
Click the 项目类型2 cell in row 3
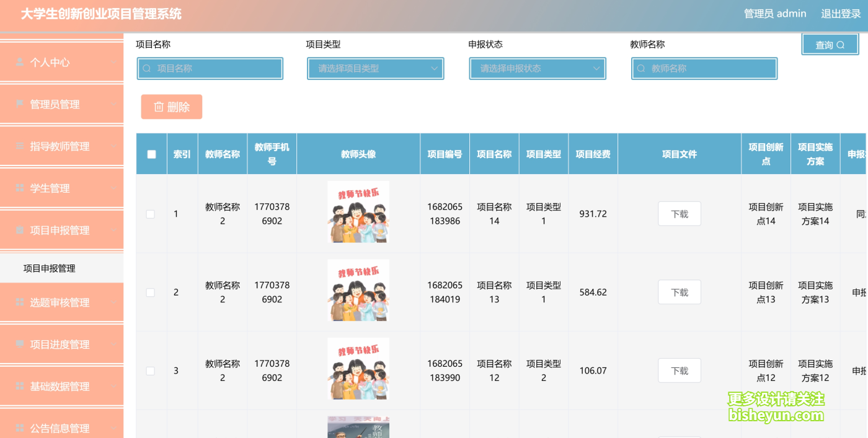coord(544,371)
